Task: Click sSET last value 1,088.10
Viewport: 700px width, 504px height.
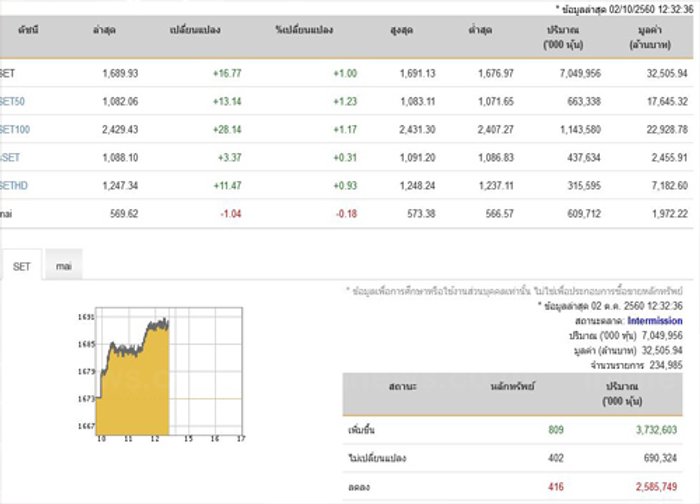Action: (120, 158)
